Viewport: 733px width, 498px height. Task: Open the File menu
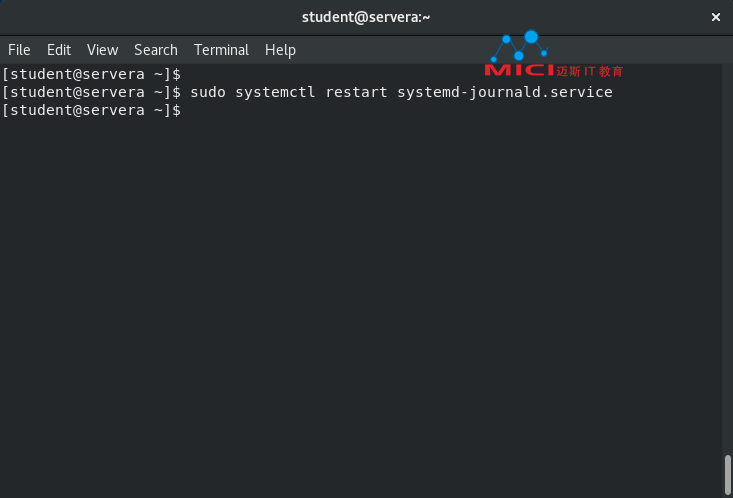tap(19, 50)
